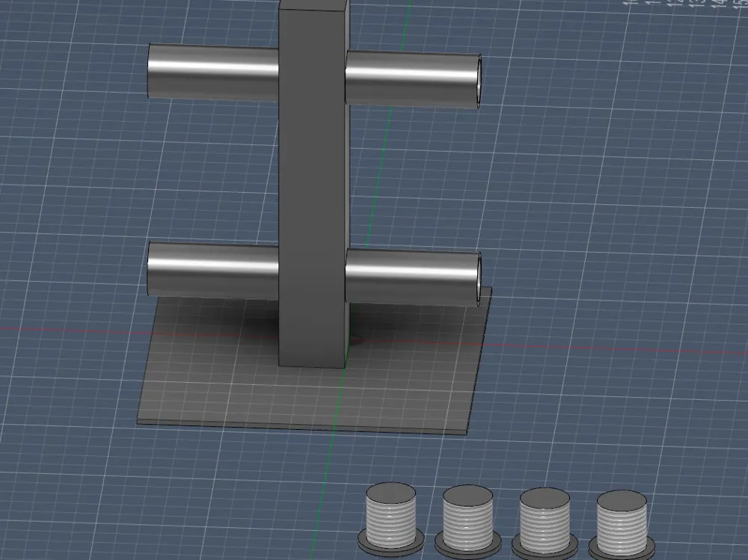Click the grid ruler numbers at top right
The width and height of the screenshot is (748, 560).
681,6
